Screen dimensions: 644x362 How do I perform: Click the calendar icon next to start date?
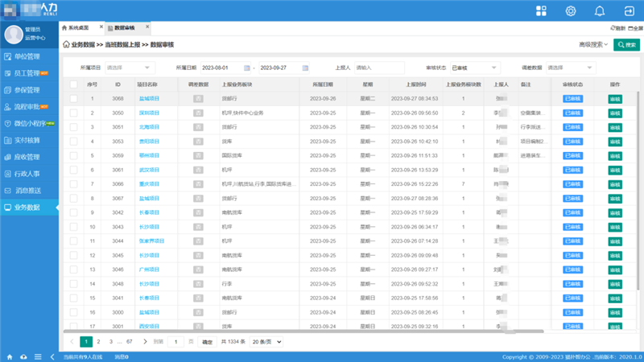(x=246, y=68)
